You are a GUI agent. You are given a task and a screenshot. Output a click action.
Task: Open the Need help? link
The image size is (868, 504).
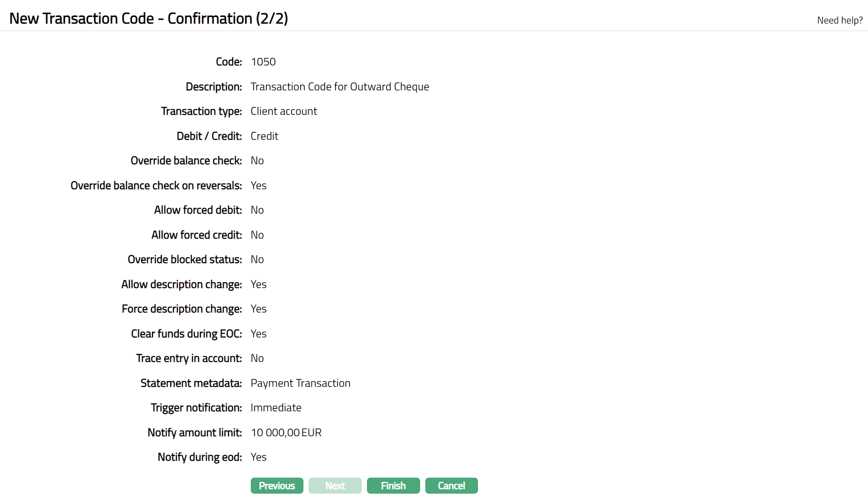(839, 20)
